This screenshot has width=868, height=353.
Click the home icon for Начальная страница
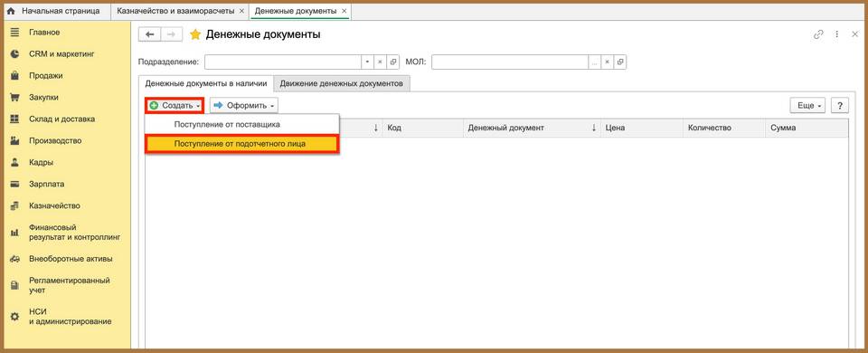click(x=11, y=11)
